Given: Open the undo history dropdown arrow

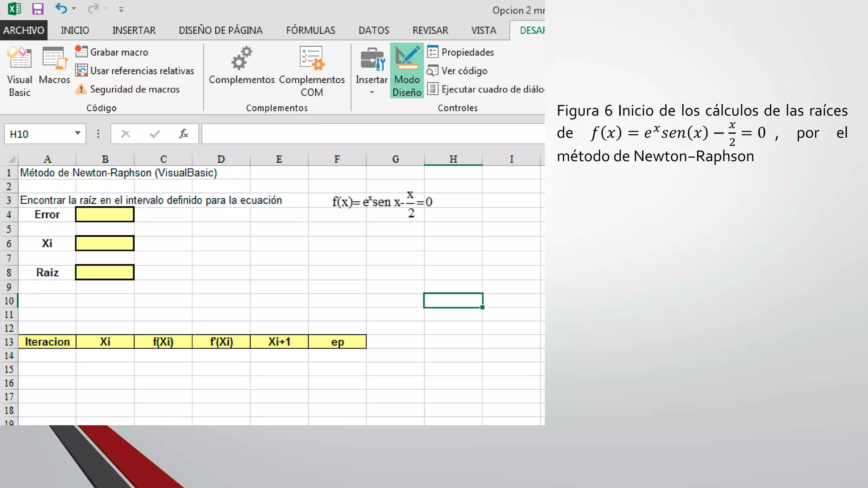Looking at the screenshot, I should click(74, 9).
